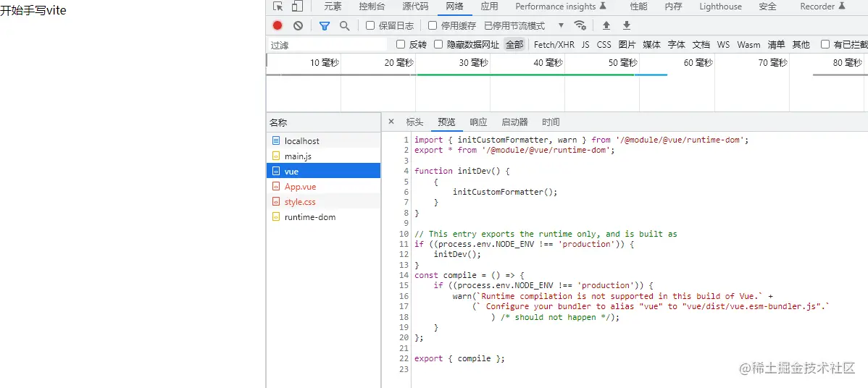Filter requests by 图片 type

(627, 45)
